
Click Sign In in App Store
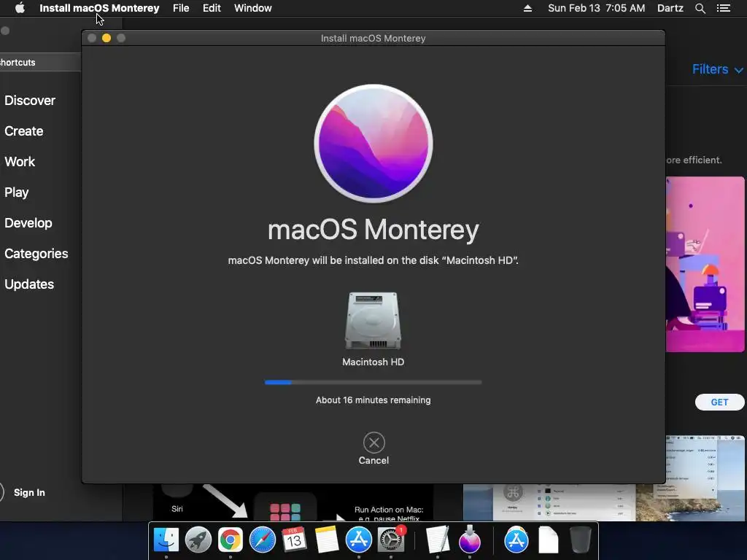(x=29, y=492)
